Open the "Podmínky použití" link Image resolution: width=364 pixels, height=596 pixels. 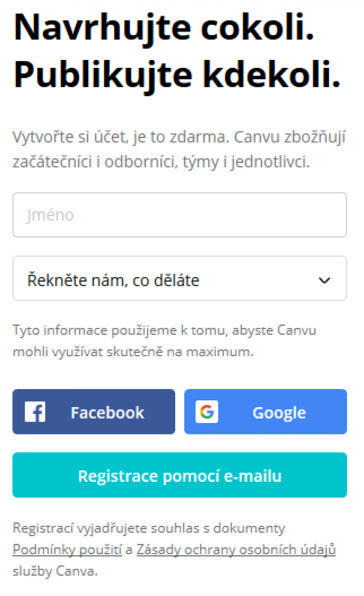click(67, 550)
